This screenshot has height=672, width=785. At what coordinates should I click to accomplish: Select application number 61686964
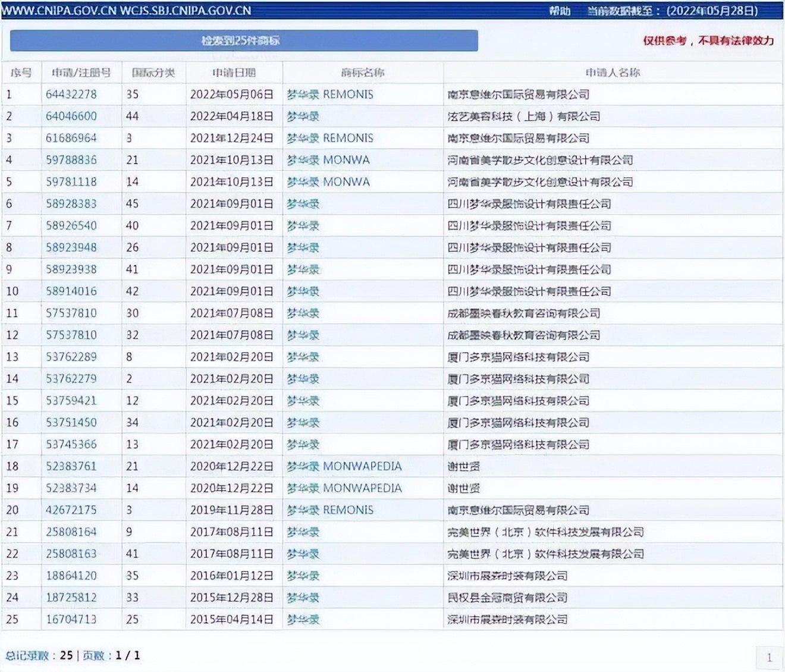[71, 138]
